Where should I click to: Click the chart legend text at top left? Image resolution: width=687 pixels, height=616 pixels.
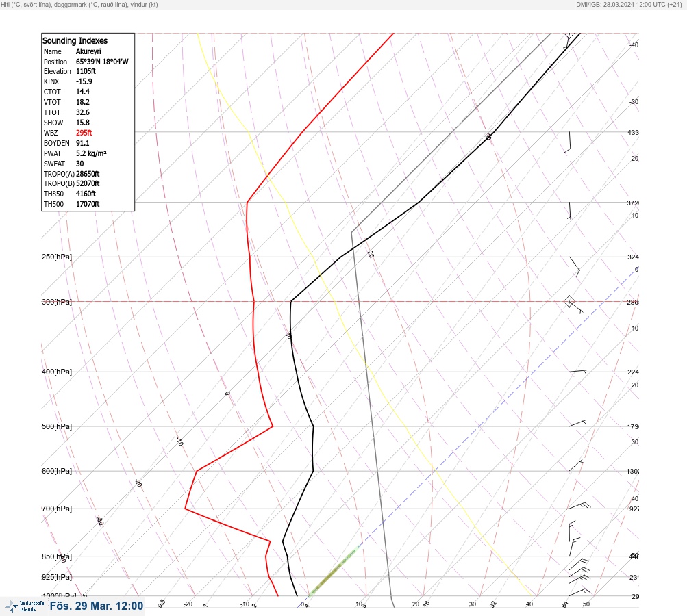(79, 5)
